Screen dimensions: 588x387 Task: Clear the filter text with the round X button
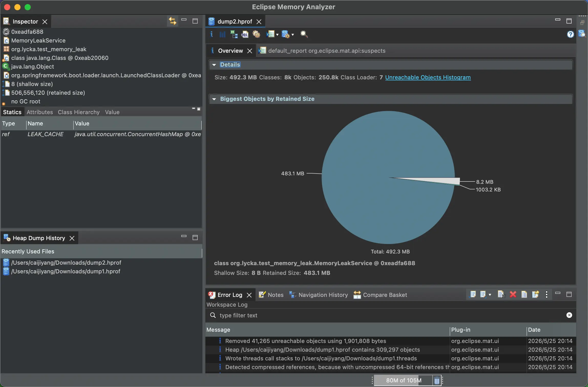tap(569, 315)
